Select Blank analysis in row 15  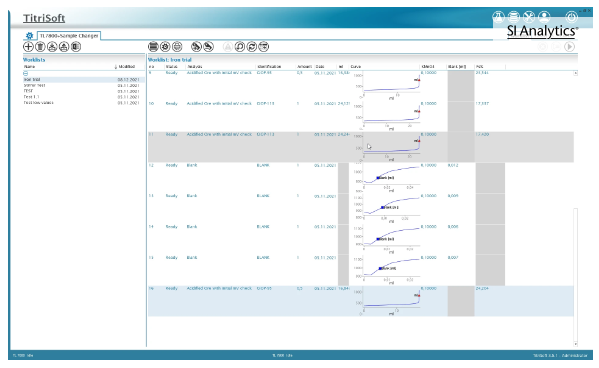click(x=192, y=258)
